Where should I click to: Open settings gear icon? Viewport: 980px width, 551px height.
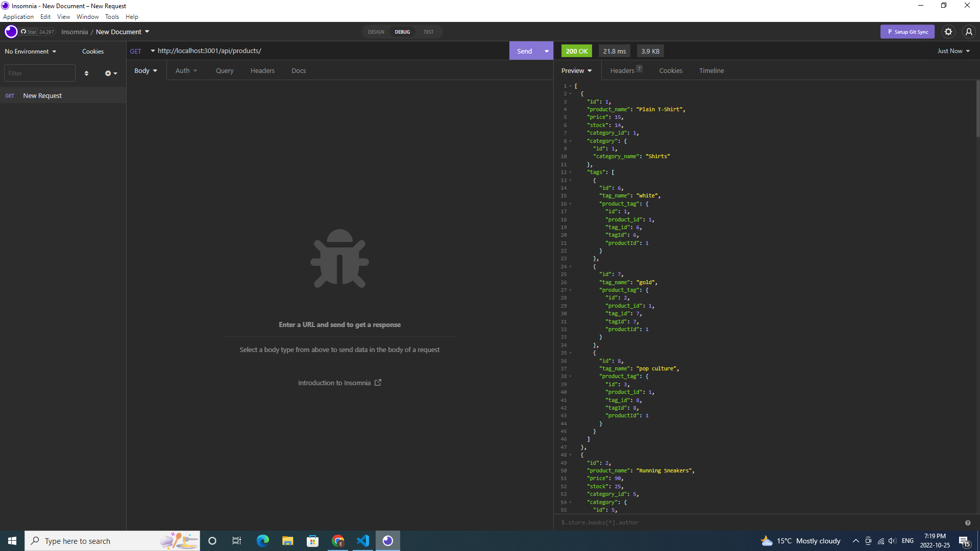coord(948,32)
